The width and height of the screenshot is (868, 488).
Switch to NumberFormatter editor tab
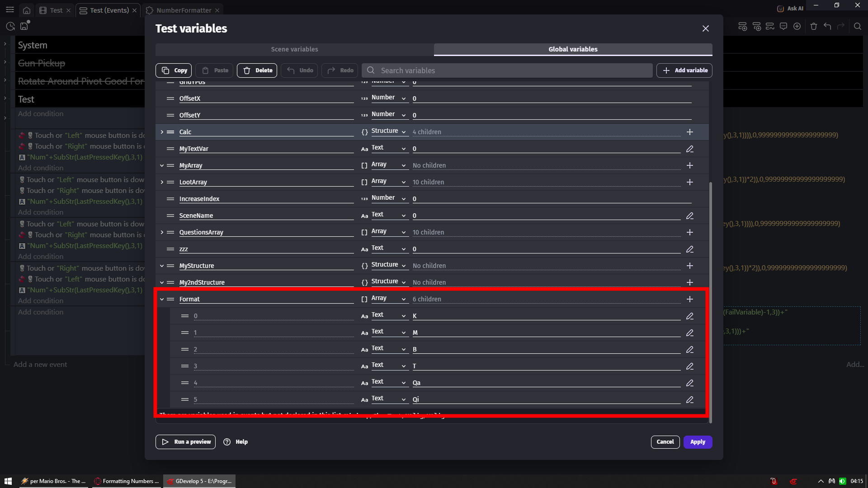tap(183, 10)
